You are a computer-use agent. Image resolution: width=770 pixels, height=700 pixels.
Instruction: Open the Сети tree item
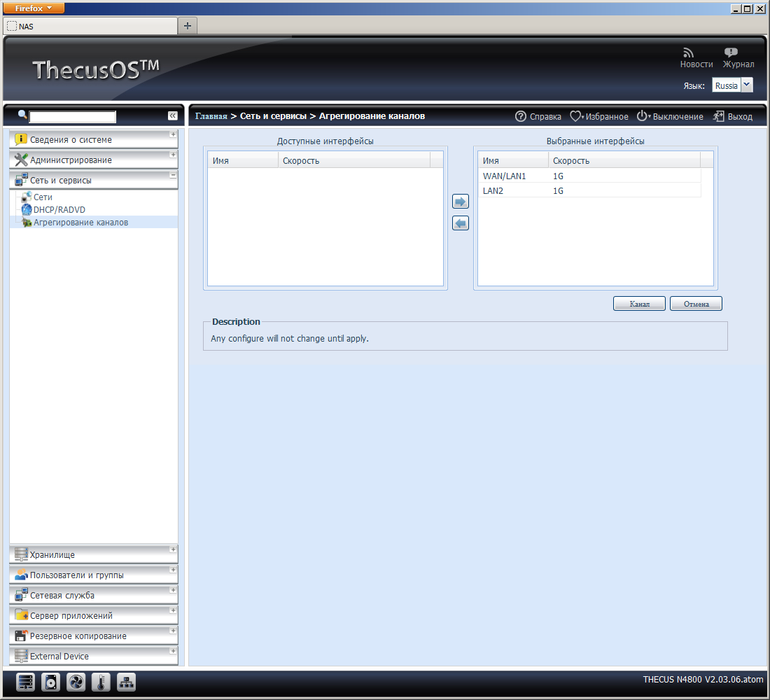pos(43,197)
